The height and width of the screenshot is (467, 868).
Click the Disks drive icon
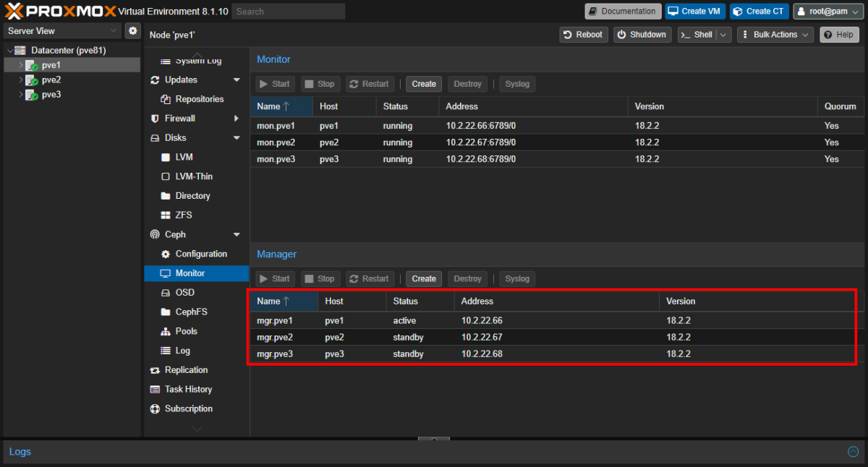155,138
